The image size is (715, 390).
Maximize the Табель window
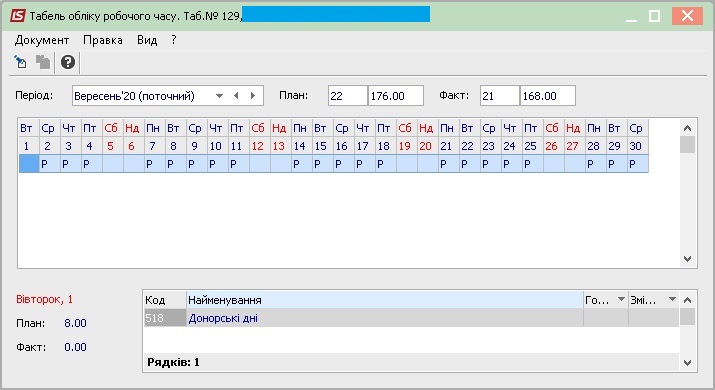[654, 16]
